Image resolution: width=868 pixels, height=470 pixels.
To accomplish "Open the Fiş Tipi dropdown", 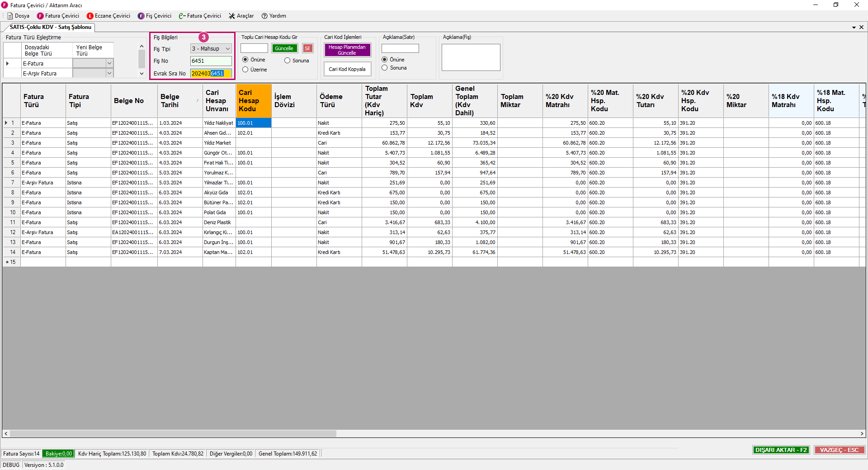I will (x=227, y=49).
